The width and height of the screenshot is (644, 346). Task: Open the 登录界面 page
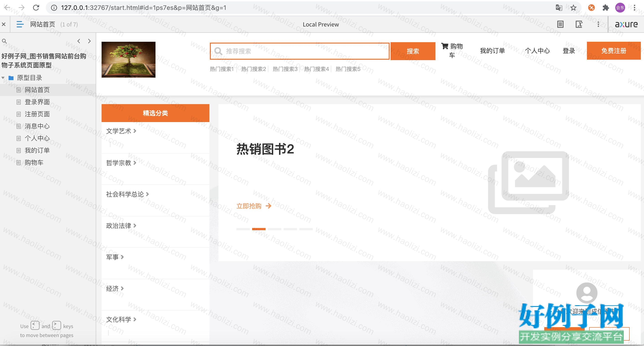tap(37, 102)
